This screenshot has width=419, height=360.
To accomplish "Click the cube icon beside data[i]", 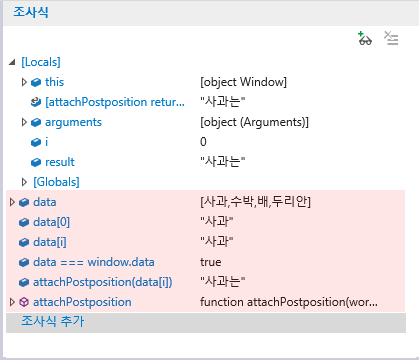I will click(x=24, y=242).
